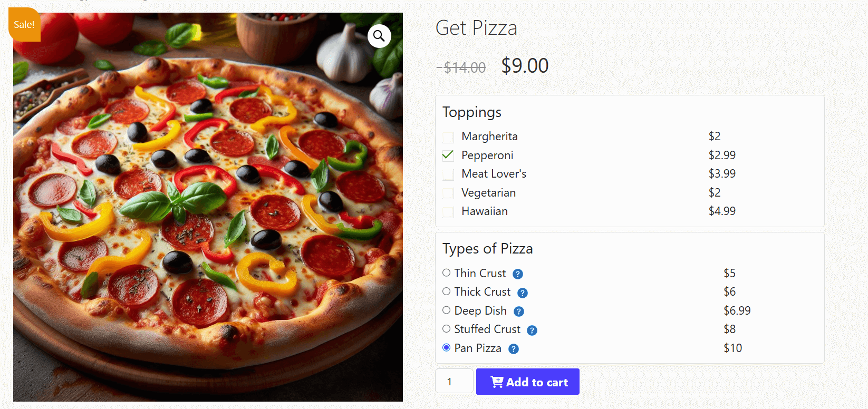Screen dimensions: 868x409
Task: Uncheck the Pepperoni topping
Action: click(448, 155)
